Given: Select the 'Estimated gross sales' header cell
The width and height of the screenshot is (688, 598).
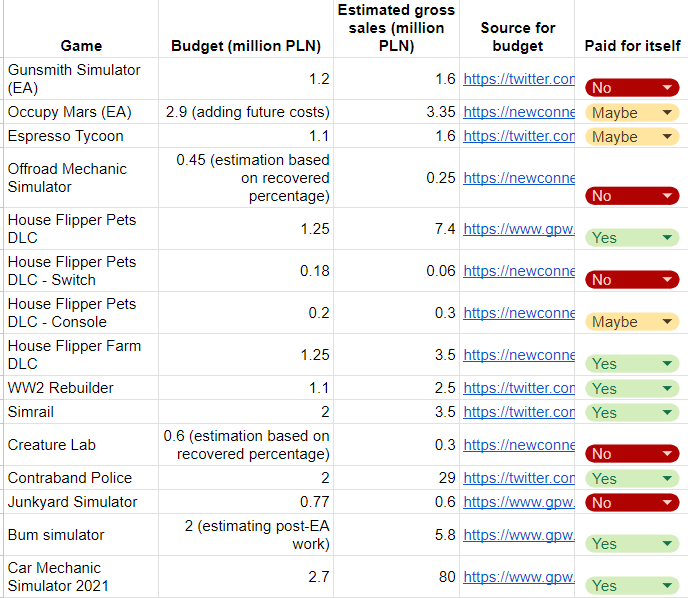Looking at the screenshot, I should (396, 29).
